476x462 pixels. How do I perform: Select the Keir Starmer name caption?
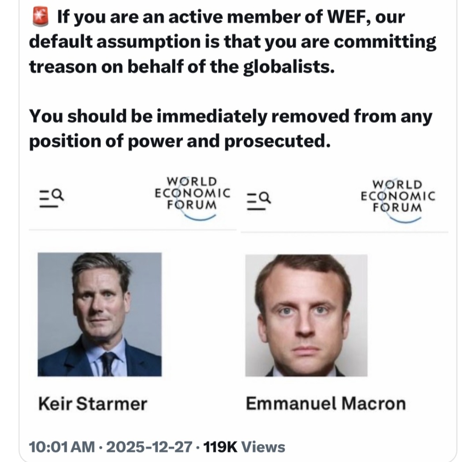pos(93,403)
